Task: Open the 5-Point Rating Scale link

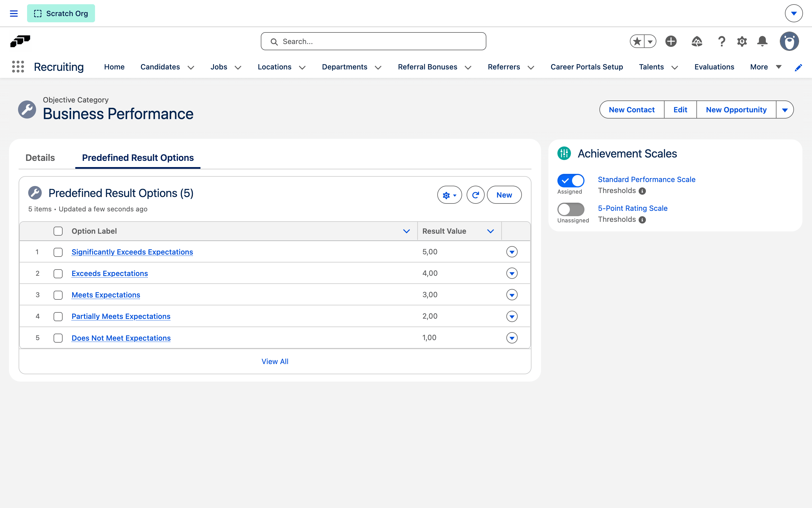Action: tap(632, 208)
